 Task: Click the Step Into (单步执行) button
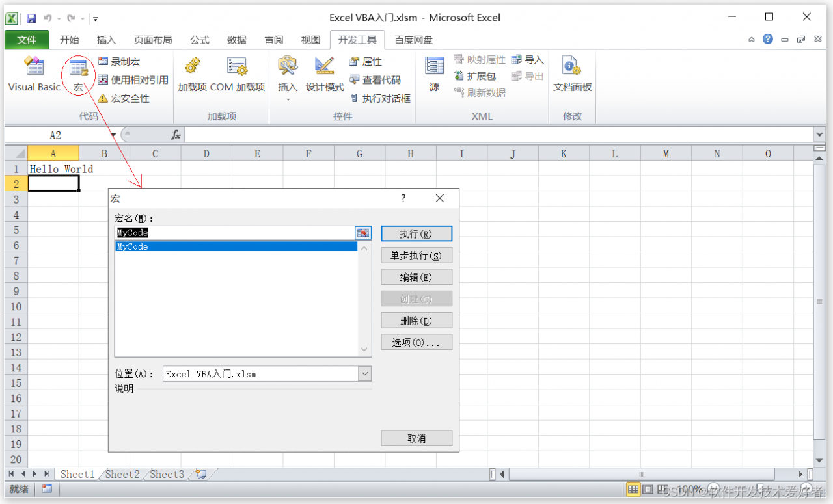pyautogui.click(x=416, y=256)
